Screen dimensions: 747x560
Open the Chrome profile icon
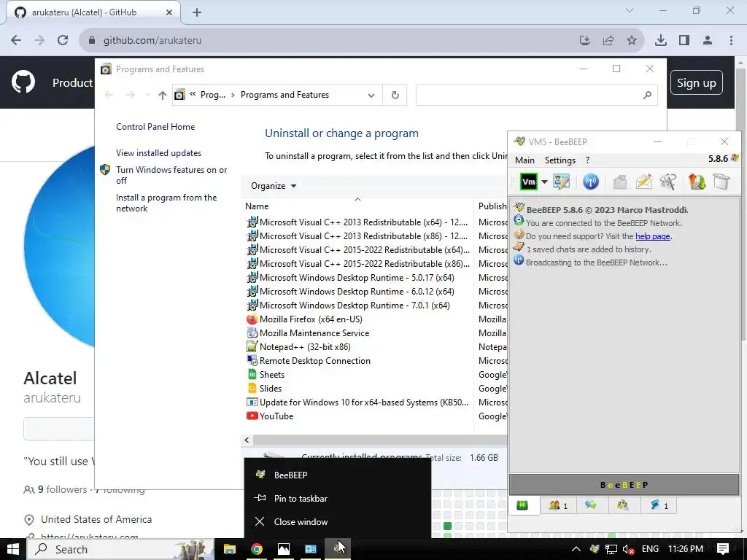(x=708, y=41)
